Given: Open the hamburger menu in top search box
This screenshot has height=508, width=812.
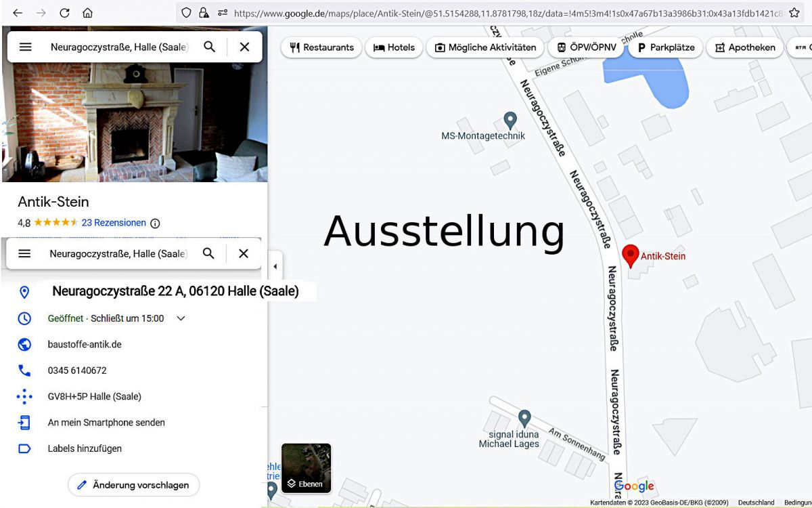Looking at the screenshot, I should coord(25,47).
